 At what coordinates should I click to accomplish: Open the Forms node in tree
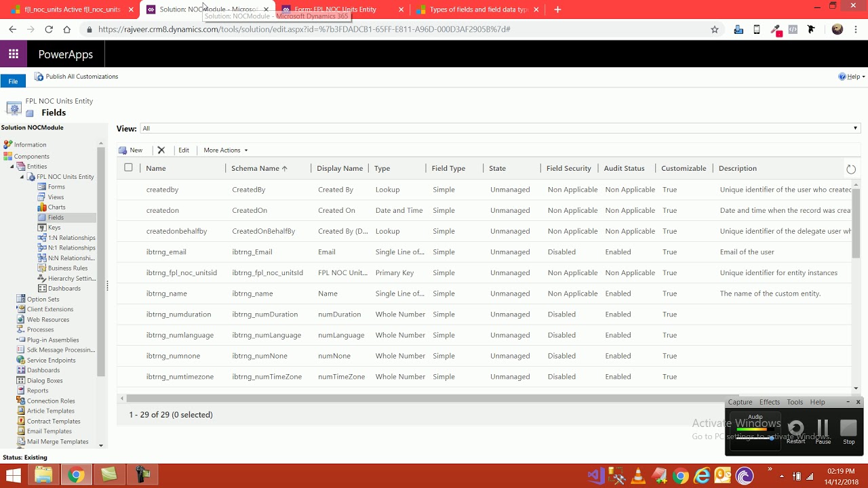tap(56, 187)
